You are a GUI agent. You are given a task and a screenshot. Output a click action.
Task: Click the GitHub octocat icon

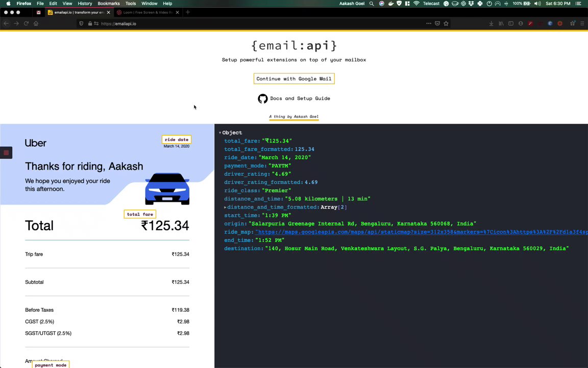[x=263, y=99]
